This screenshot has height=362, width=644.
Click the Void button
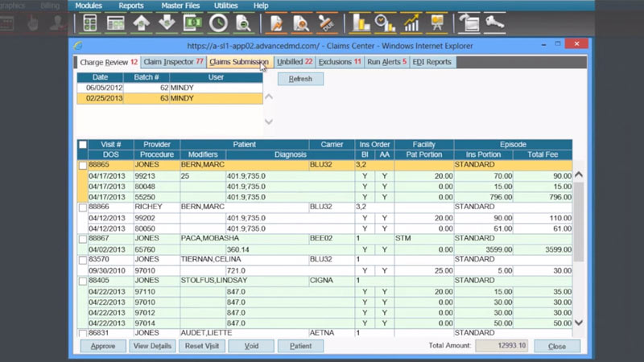click(251, 346)
